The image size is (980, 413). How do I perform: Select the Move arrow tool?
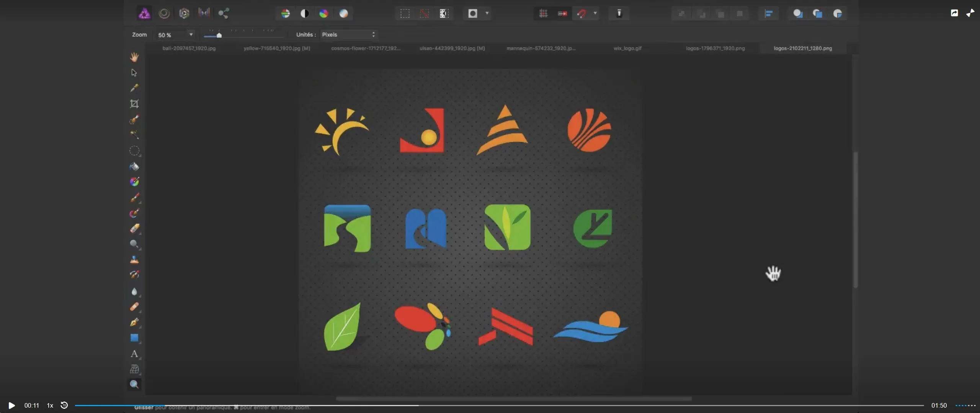[134, 73]
